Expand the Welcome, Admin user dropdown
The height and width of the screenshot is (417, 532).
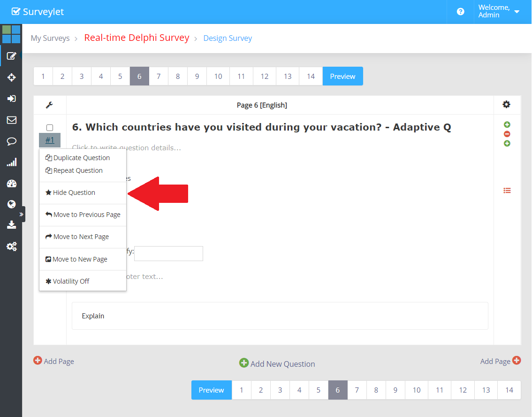pyautogui.click(x=499, y=11)
